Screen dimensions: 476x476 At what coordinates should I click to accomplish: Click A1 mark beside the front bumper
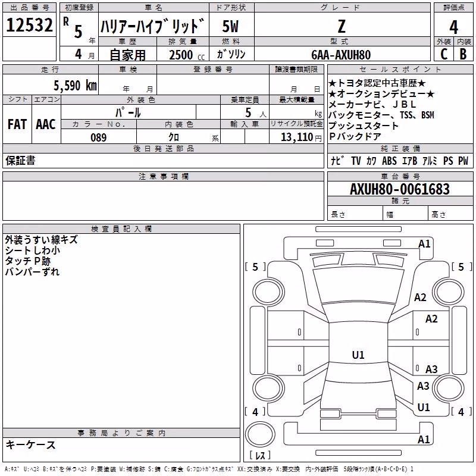(x=424, y=244)
